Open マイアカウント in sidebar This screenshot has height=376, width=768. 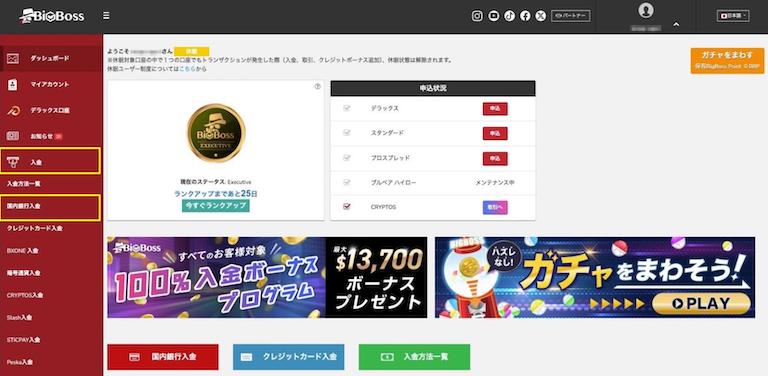click(50, 84)
